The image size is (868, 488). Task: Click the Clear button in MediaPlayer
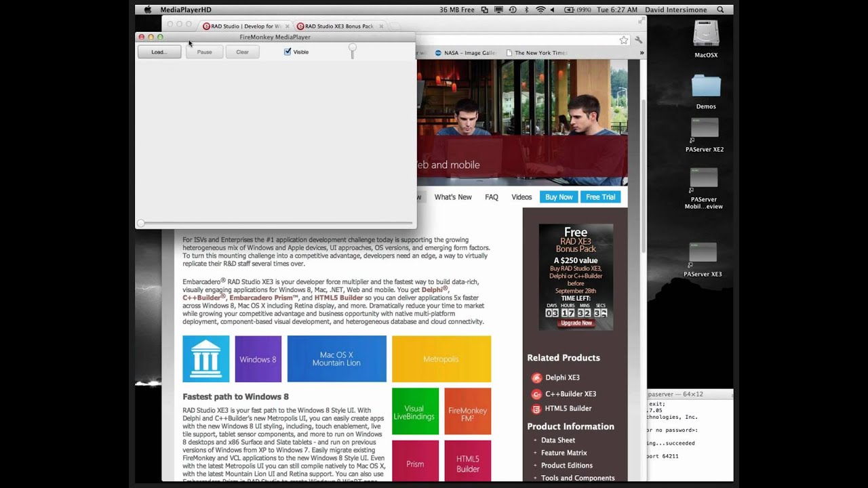coord(242,52)
